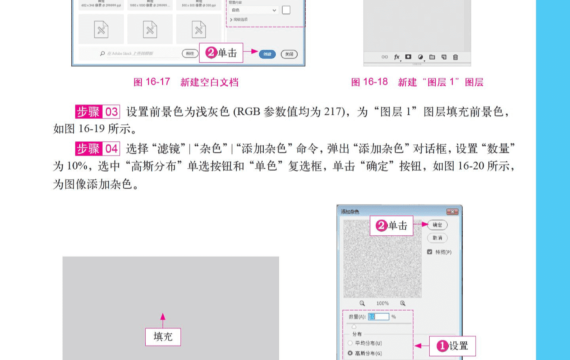The width and height of the screenshot is (570, 360).
Task: Click the noise preview image in dialog
Action: coord(382,259)
